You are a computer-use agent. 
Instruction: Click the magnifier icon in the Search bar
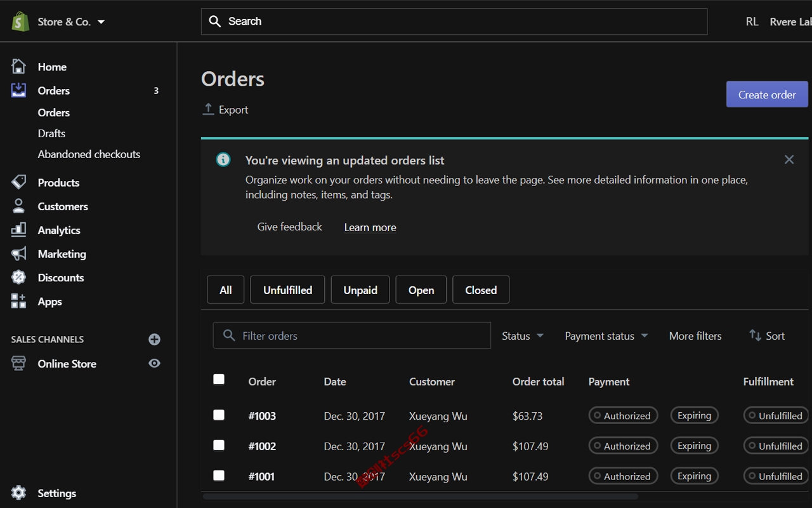pyautogui.click(x=215, y=22)
